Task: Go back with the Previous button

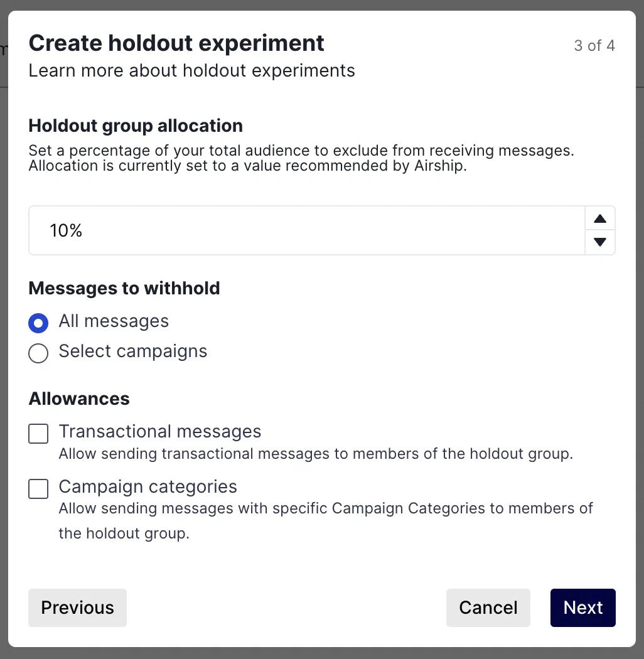Action: click(77, 608)
